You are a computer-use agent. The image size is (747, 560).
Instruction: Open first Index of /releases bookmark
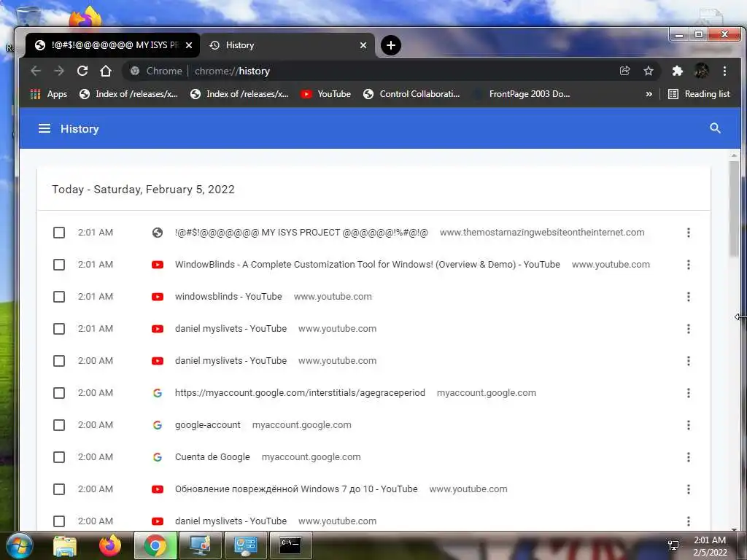128,94
